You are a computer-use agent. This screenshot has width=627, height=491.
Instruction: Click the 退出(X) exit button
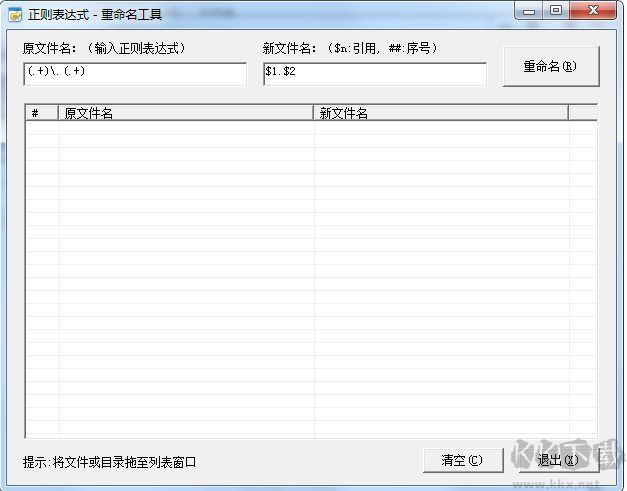tap(559, 460)
